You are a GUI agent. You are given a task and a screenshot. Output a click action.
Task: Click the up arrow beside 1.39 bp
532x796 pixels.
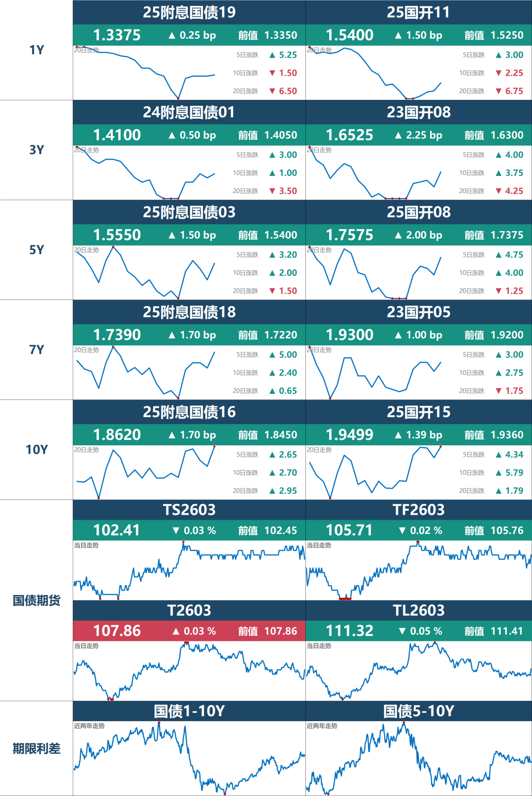pos(398,435)
